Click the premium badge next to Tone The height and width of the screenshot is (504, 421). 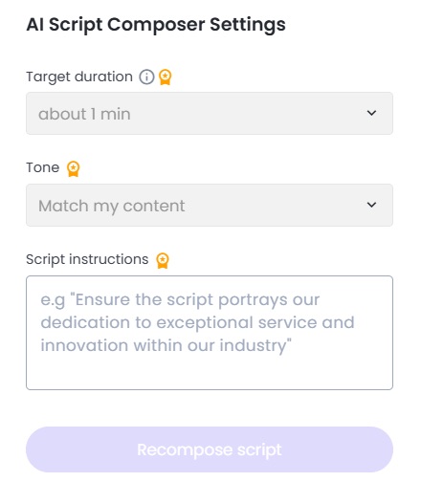click(x=73, y=168)
